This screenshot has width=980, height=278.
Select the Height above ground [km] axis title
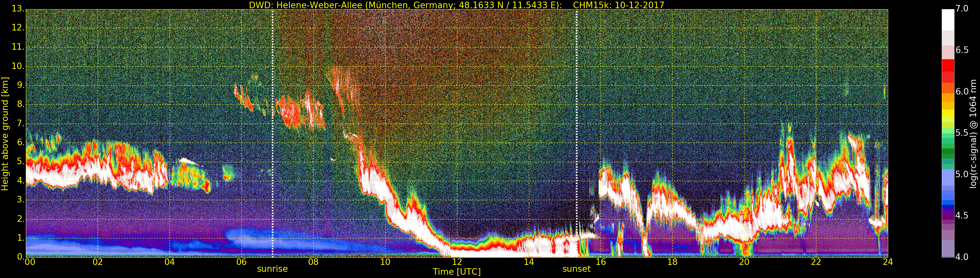click(x=5, y=134)
